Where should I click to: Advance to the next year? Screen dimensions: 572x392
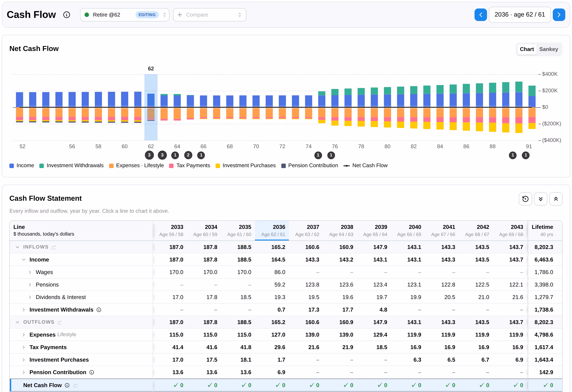559,15
